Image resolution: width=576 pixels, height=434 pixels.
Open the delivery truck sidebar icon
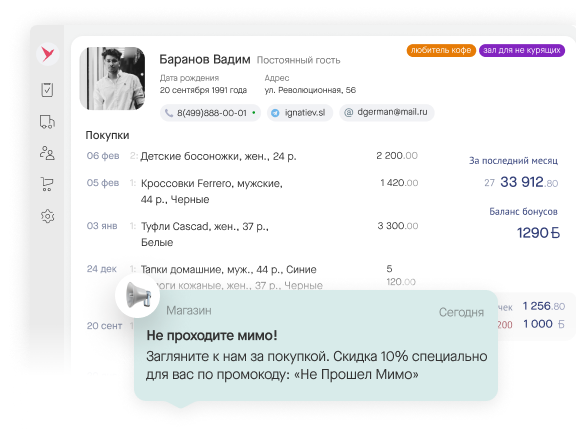[x=47, y=122]
